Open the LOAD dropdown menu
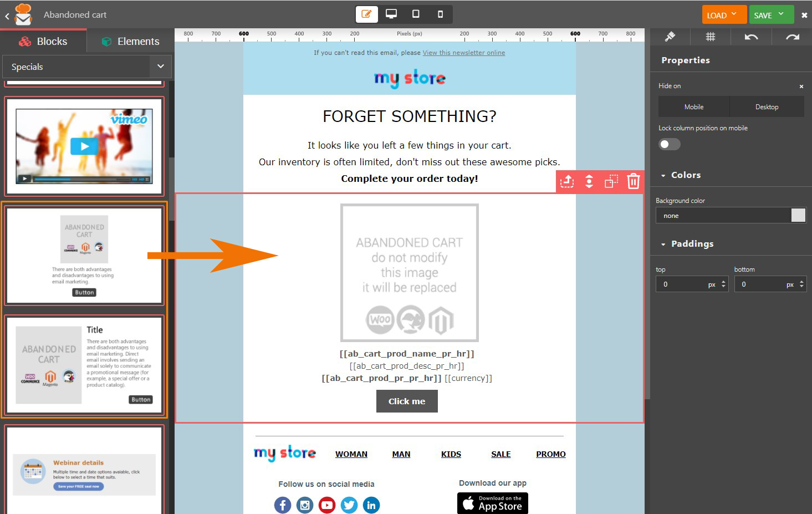Screen dimensions: 812x514 tap(723, 15)
